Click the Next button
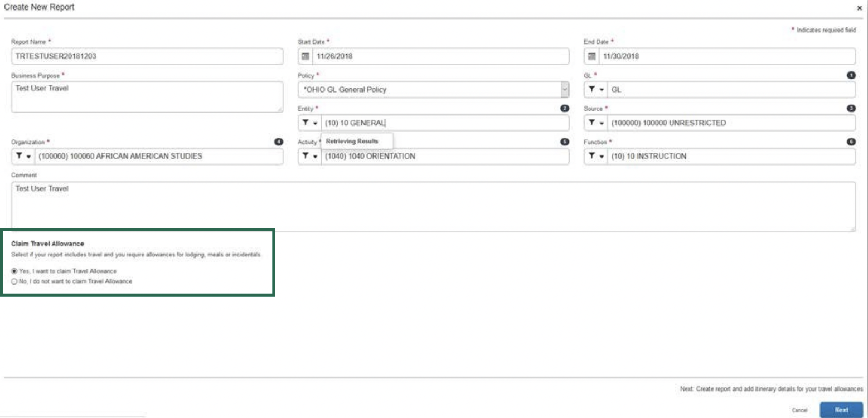Screen dimensions: 868x418 pyautogui.click(x=841, y=410)
